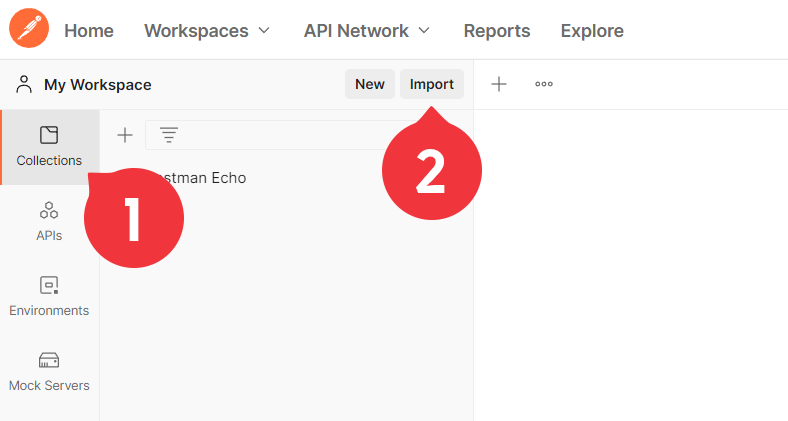The height and width of the screenshot is (421, 788).
Task: Click the New button
Action: [370, 84]
